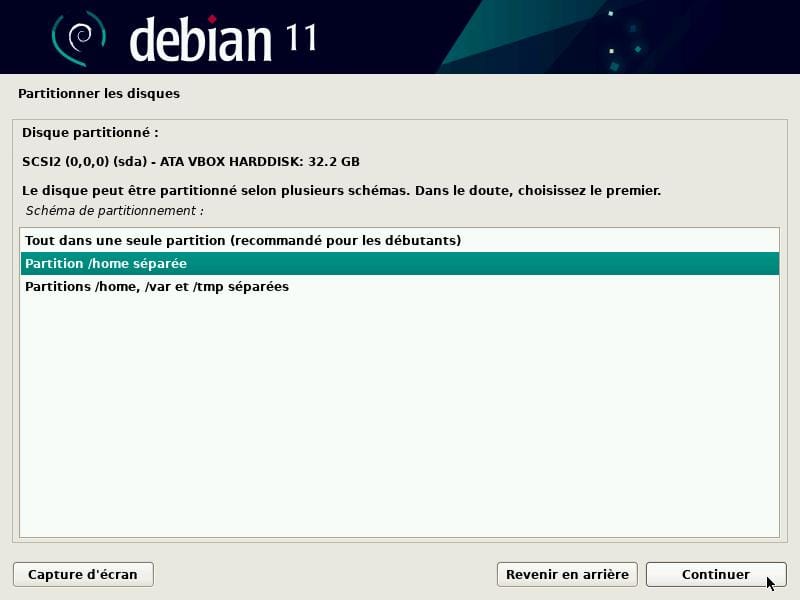The image size is (800, 600).
Task: Click the "debian" wordmark in banner
Action: [x=200, y=40]
